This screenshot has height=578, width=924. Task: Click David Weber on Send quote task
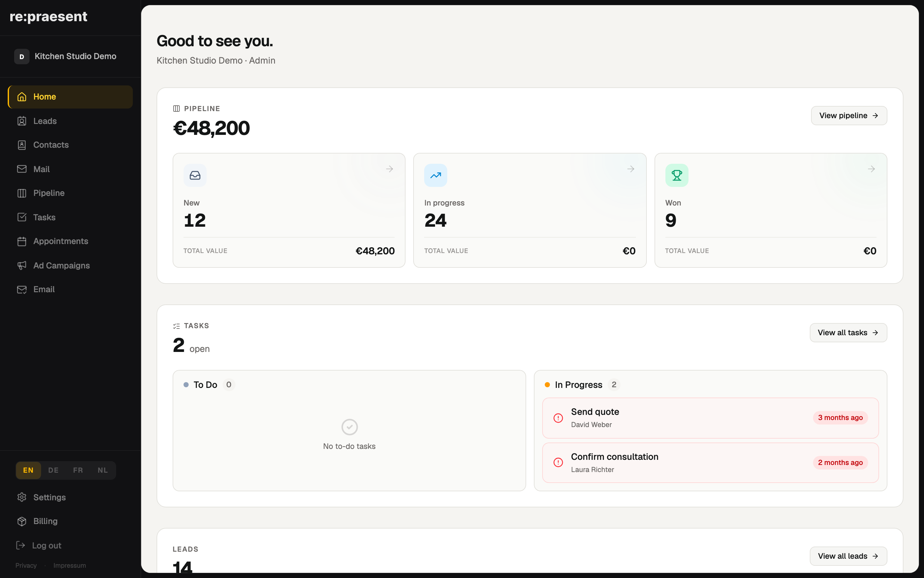tap(591, 425)
